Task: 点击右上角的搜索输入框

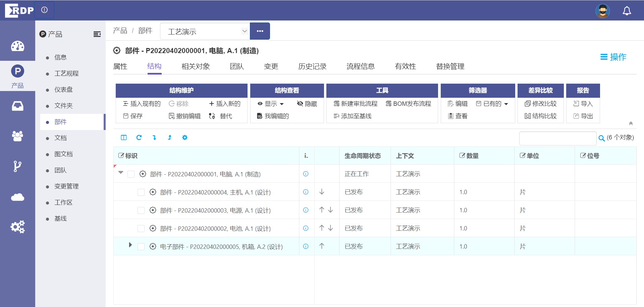Action: point(557,138)
